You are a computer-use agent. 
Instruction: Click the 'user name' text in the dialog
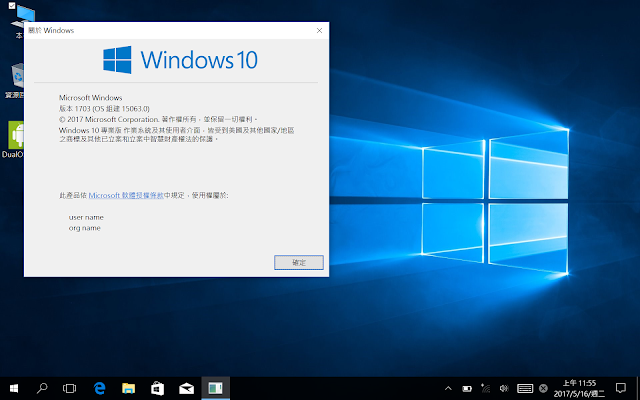(x=86, y=217)
